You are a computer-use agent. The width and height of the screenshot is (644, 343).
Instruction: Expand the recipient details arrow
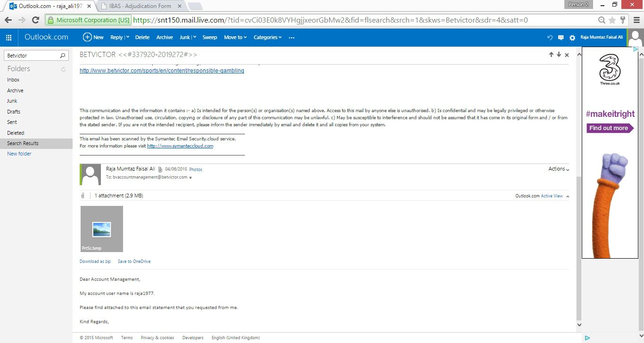click(x=190, y=178)
